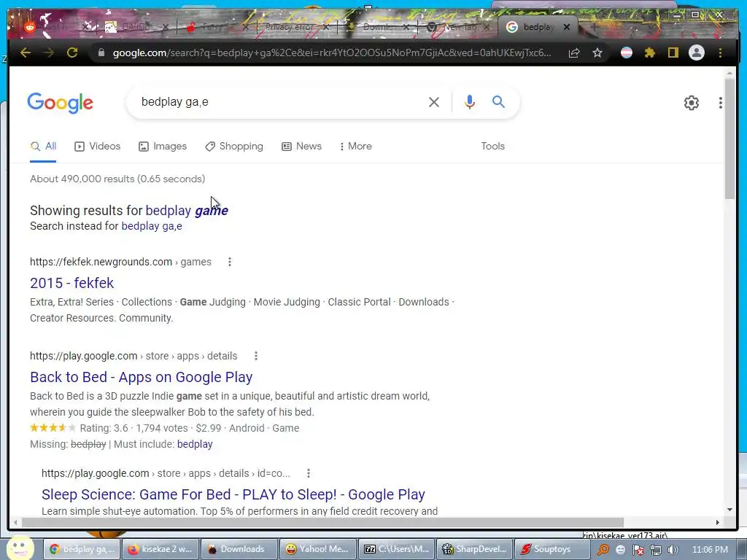Go to the Google homepage via logo
Image resolution: width=747 pixels, height=560 pixels.
coord(60,103)
